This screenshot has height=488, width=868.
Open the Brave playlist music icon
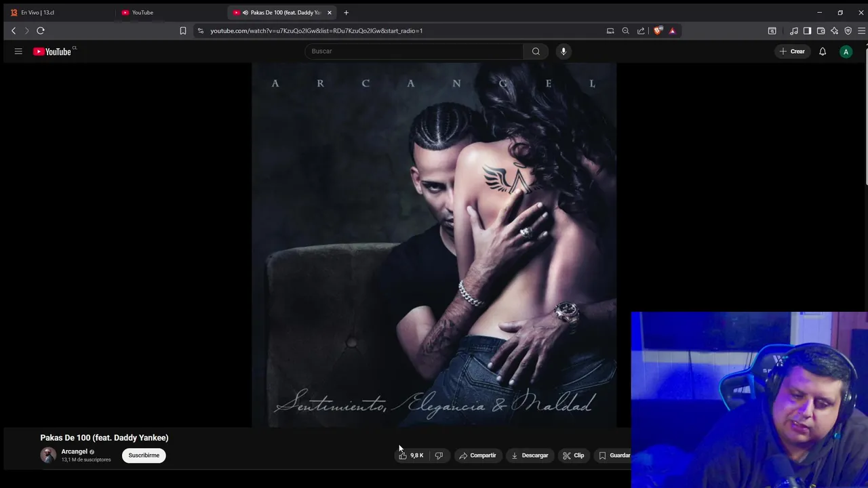click(793, 30)
